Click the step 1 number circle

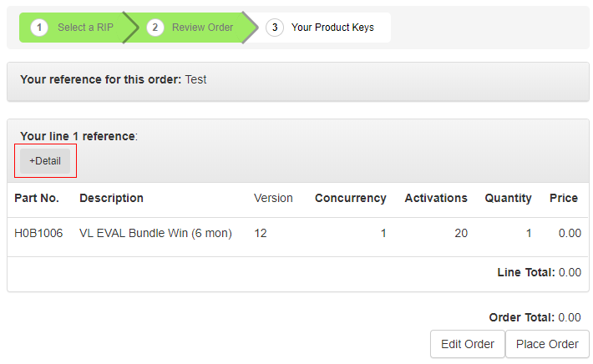point(39,28)
